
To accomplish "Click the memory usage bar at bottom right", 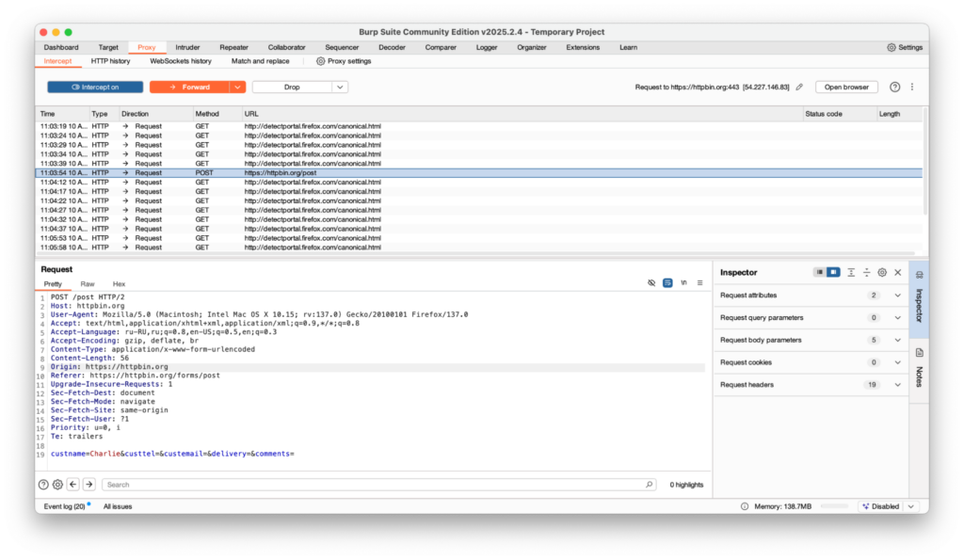I will coord(836,505).
